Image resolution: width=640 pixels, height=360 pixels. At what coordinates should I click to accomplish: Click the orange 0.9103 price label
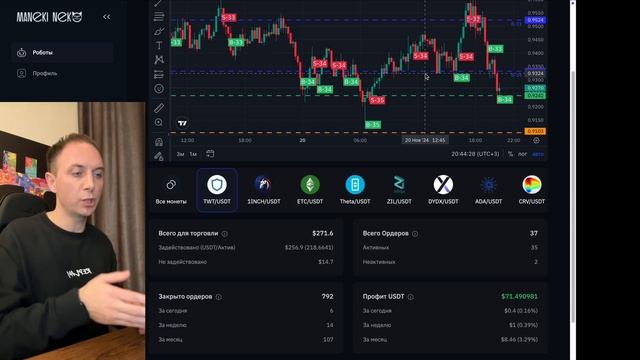[x=535, y=131]
